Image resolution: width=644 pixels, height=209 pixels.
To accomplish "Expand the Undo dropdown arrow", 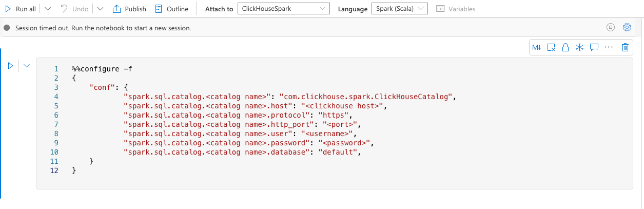I will pos(100,9).
